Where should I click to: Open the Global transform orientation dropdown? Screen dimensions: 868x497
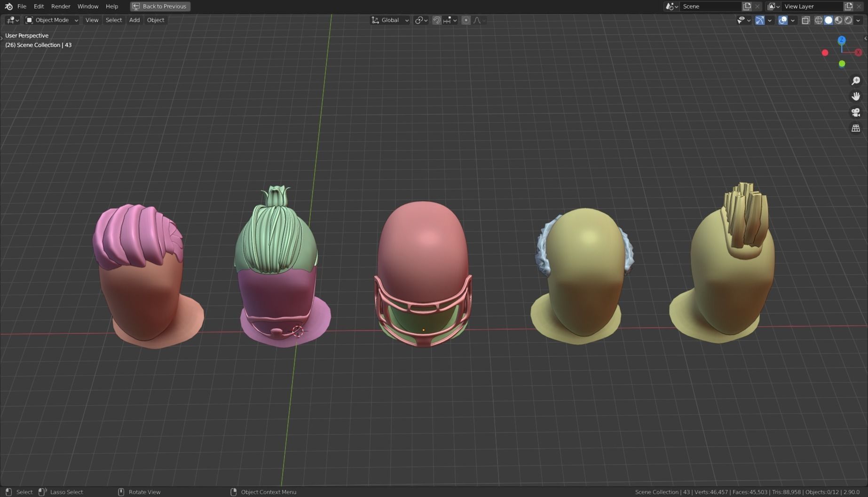coord(390,20)
